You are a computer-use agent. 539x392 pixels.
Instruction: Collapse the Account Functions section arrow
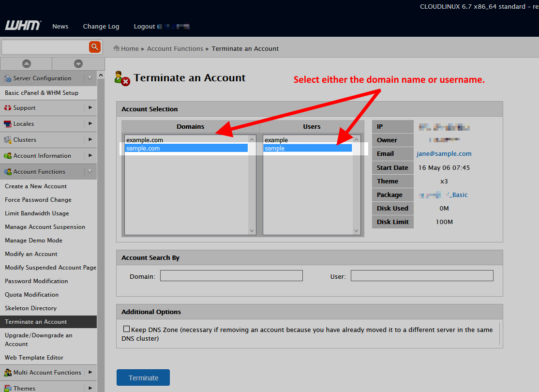[x=90, y=171]
